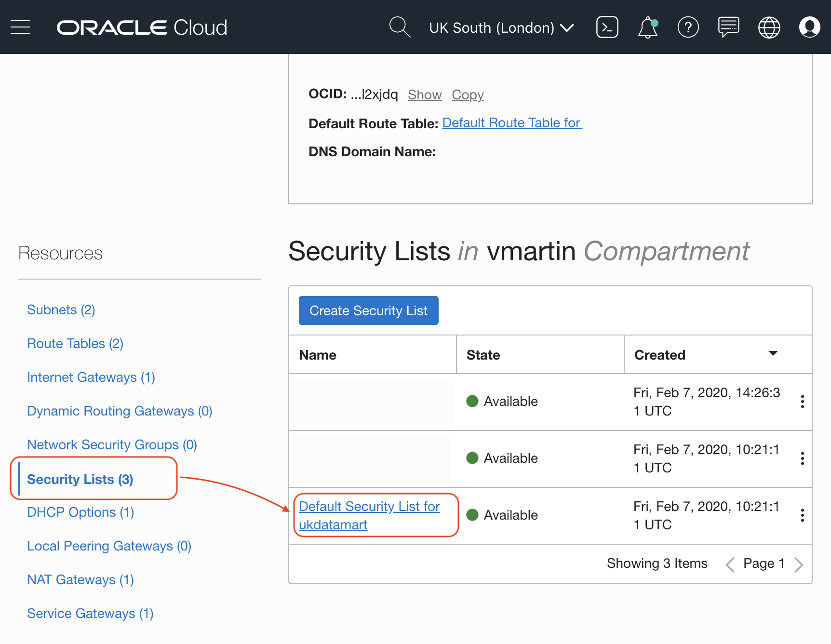Expand the UK South (London) region selector
This screenshot has width=831, height=644.
(x=501, y=27)
